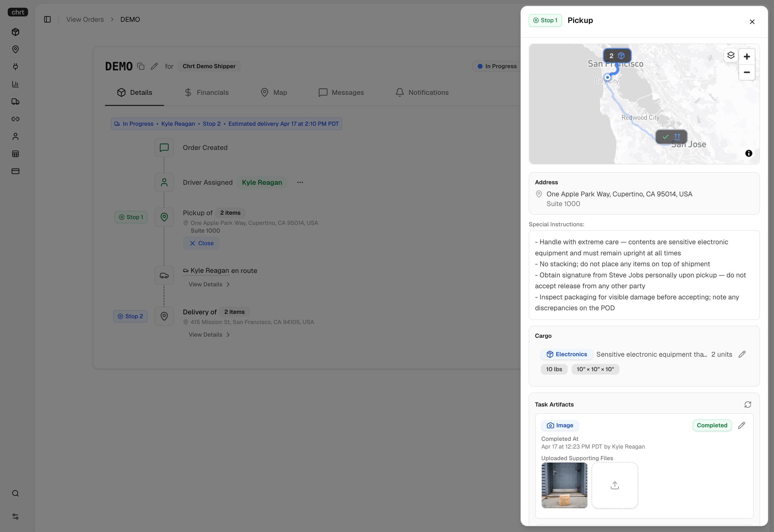
Task: Open the ellipsis menu next to Kyle Reagan
Action: 300,182
